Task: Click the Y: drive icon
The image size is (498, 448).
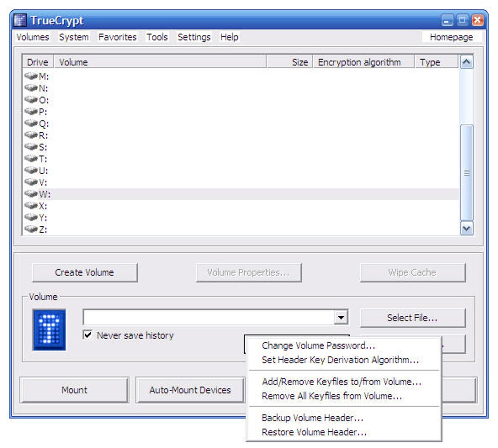Action: pyautogui.click(x=31, y=217)
